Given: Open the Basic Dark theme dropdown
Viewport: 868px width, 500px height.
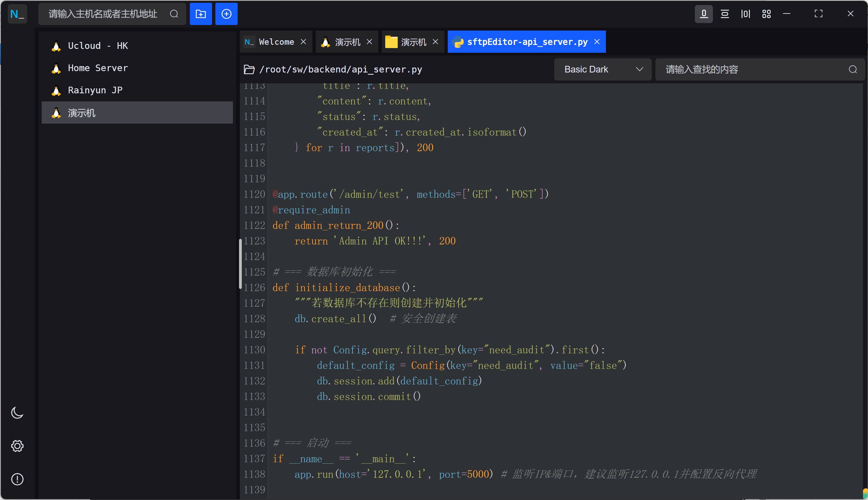Looking at the screenshot, I should (603, 69).
